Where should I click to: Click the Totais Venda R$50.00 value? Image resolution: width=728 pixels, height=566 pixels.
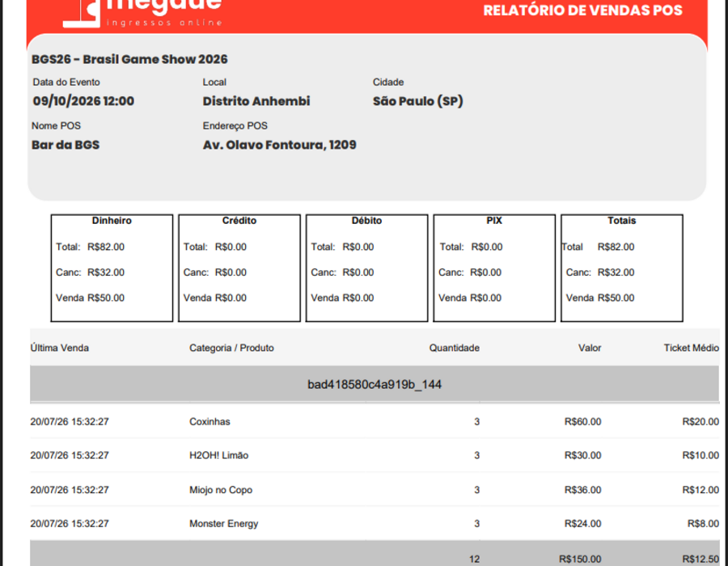point(616,298)
